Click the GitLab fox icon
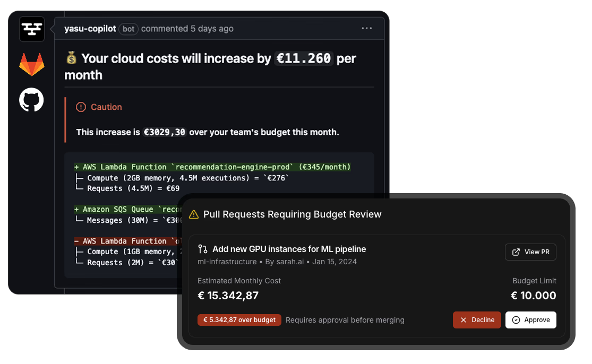 tap(32, 64)
